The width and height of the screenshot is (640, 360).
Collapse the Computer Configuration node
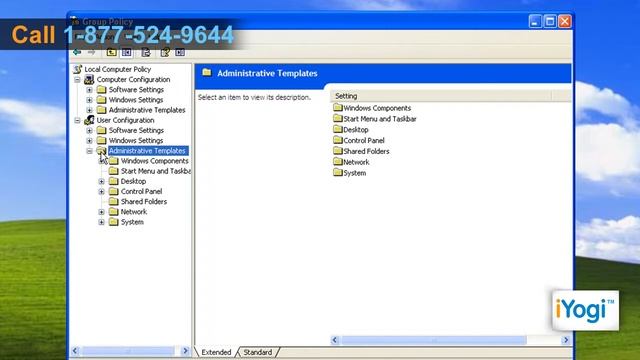coord(78,80)
